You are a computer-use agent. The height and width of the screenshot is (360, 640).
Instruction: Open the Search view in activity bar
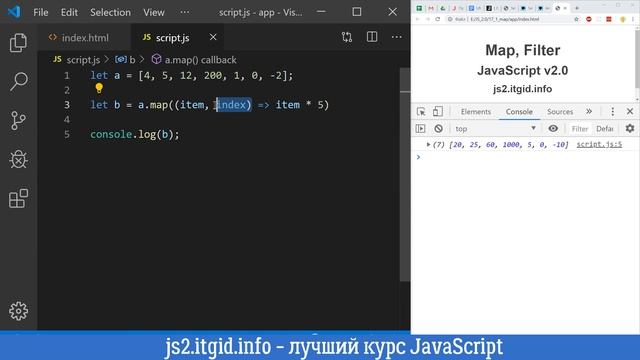[x=18, y=82]
